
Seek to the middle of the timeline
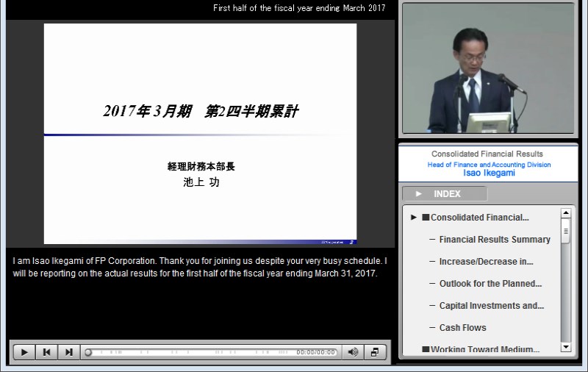click(211, 352)
